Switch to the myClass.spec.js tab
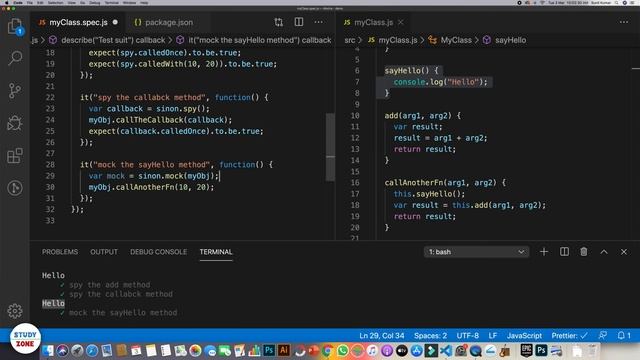This screenshot has height=360, width=640. pyautogui.click(x=78, y=22)
